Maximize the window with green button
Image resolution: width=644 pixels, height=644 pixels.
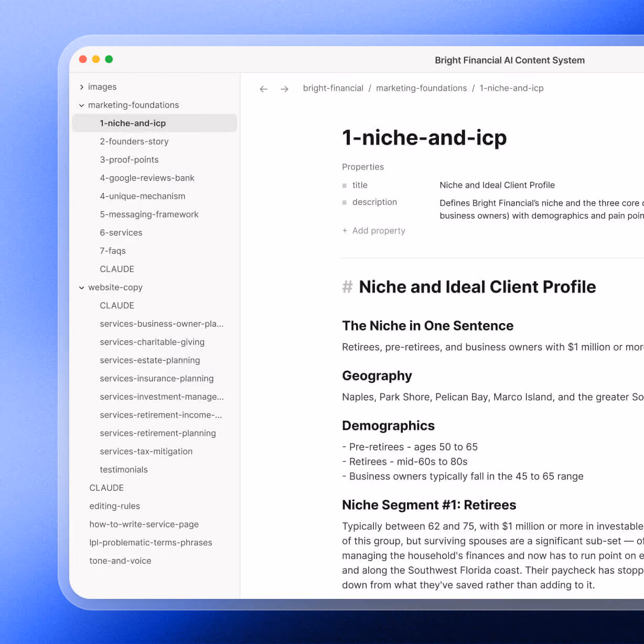click(x=109, y=59)
